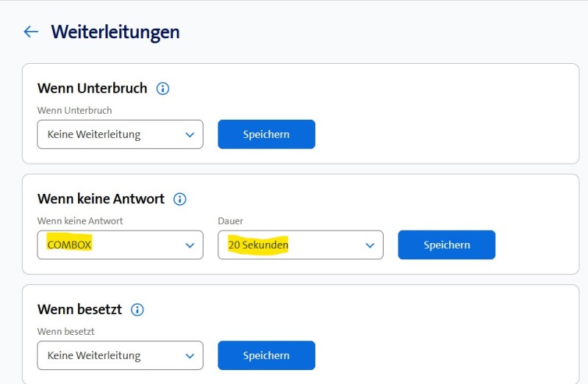This screenshot has width=588, height=384.
Task: Click chevron arrow in Wenn besetzt dropdown
Action: point(190,356)
